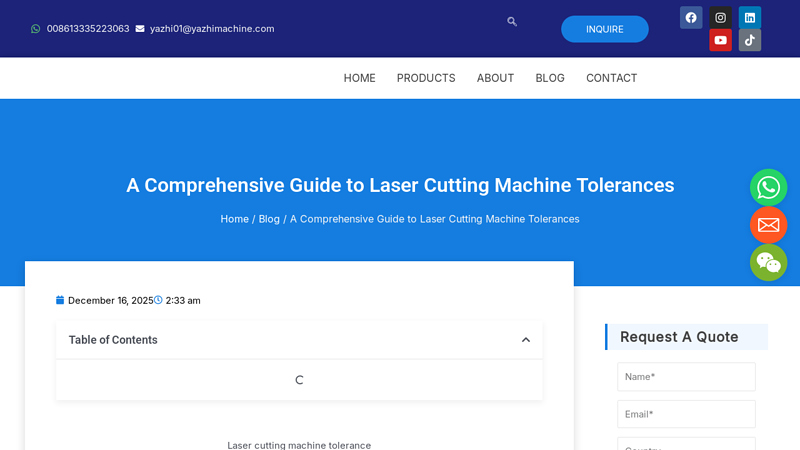Go to the HOME menu item
Image resolution: width=800 pixels, height=450 pixels.
(359, 78)
